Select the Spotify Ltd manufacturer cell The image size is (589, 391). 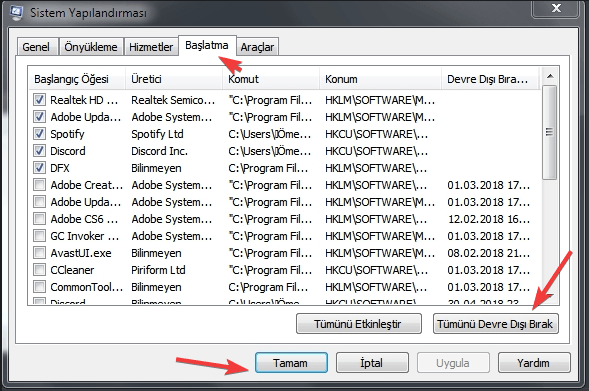click(x=157, y=134)
